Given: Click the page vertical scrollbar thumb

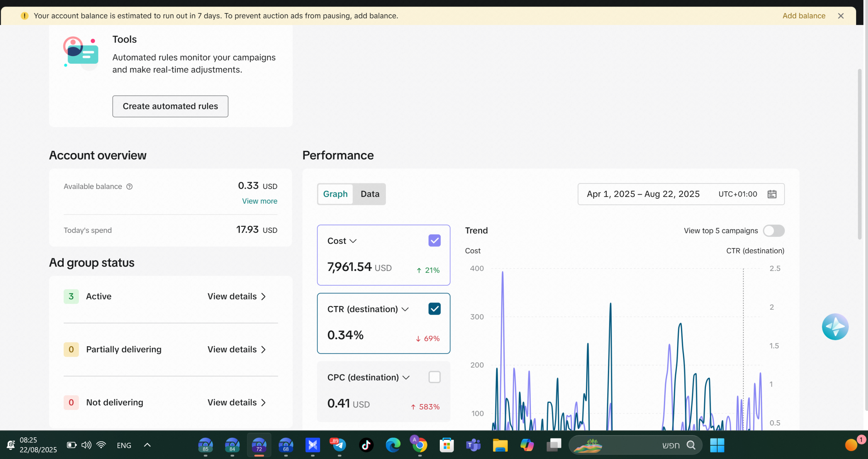Looking at the screenshot, I should coord(860,154).
